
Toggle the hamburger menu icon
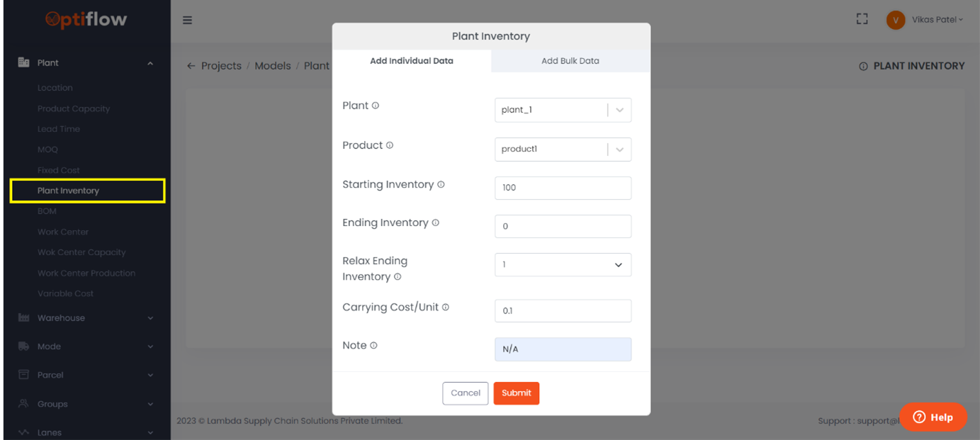(x=187, y=20)
